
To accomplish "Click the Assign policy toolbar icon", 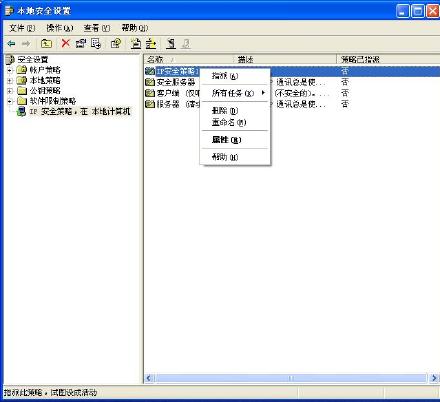I will pyautogui.click(x=171, y=43).
